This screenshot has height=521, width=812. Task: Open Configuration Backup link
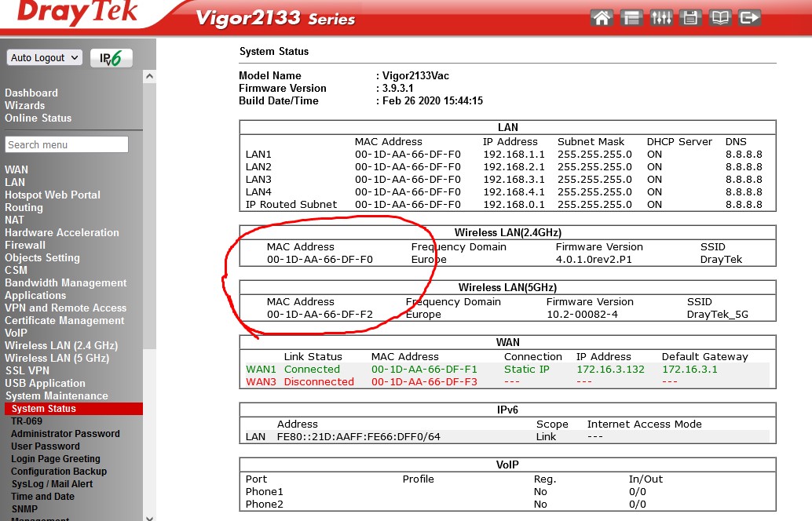coord(59,472)
